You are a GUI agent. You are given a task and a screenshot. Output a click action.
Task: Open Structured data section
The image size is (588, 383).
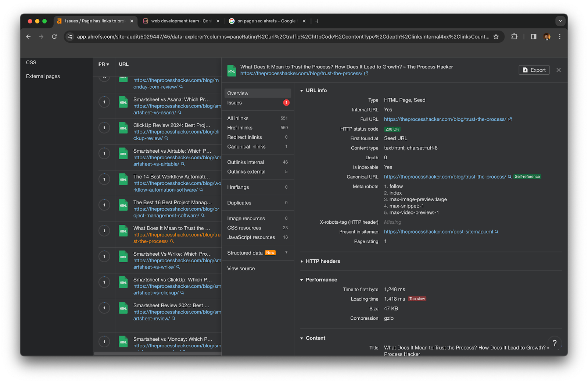[x=258, y=253]
